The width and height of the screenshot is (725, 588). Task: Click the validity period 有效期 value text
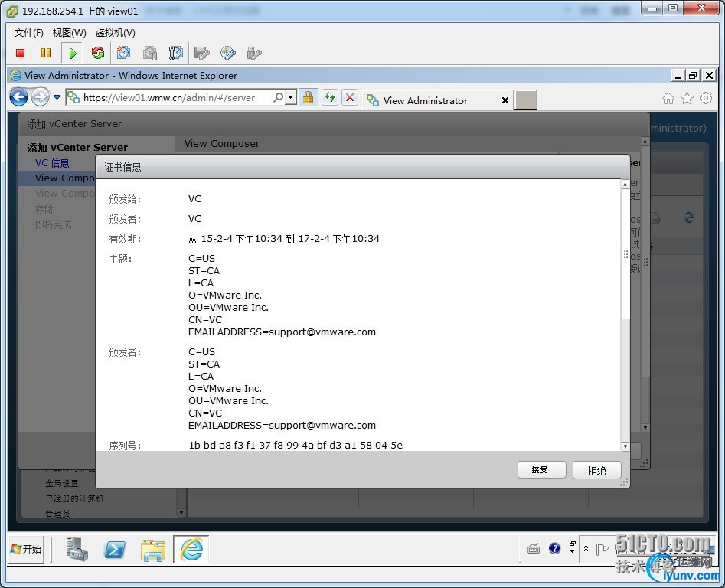pyautogui.click(x=283, y=239)
